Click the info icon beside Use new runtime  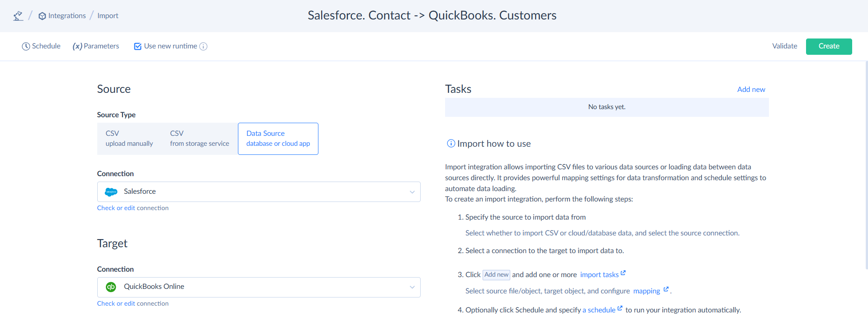tap(204, 46)
